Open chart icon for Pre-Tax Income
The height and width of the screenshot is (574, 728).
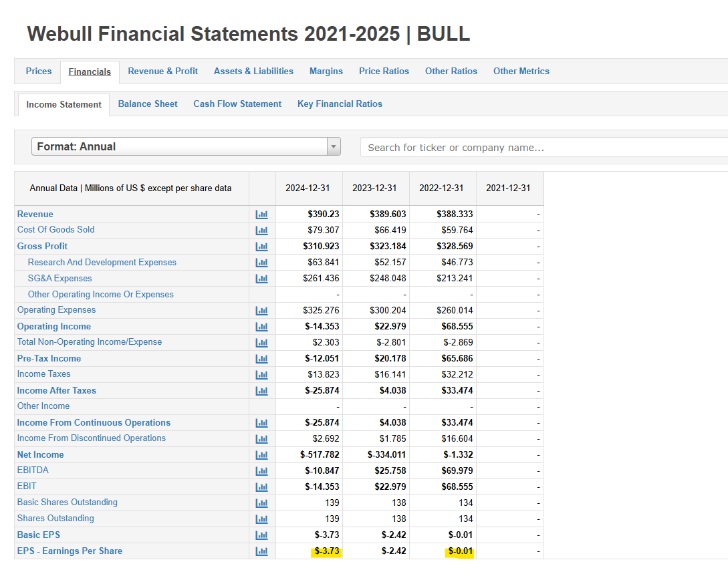262,359
